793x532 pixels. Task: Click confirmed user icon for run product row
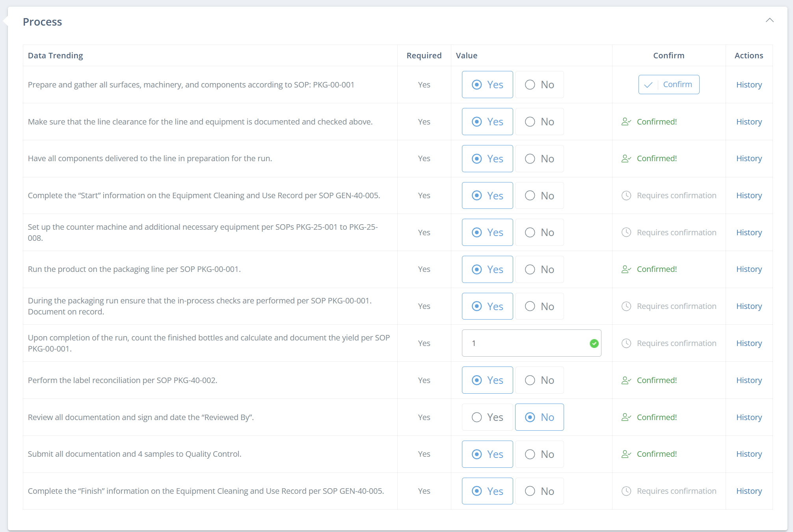[626, 270]
